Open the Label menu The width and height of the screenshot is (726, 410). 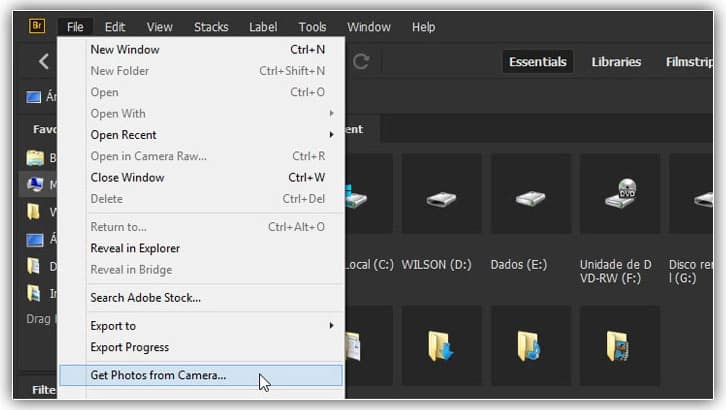click(x=263, y=27)
